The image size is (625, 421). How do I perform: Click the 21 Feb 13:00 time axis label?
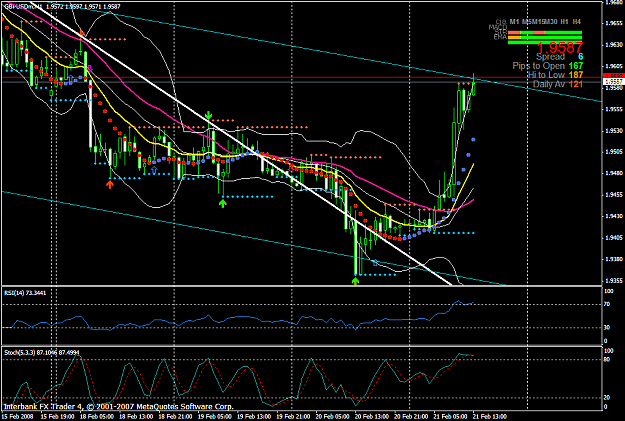(x=490, y=416)
